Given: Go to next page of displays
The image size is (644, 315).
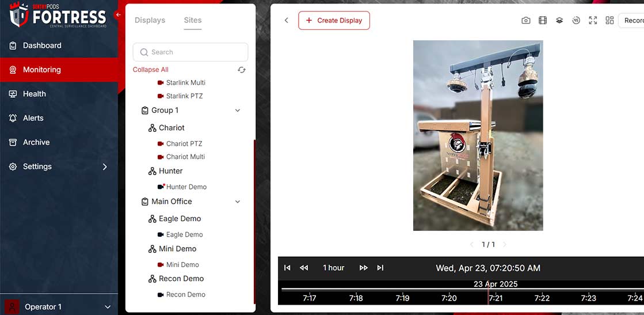Looking at the screenshot, I should 505,245.
